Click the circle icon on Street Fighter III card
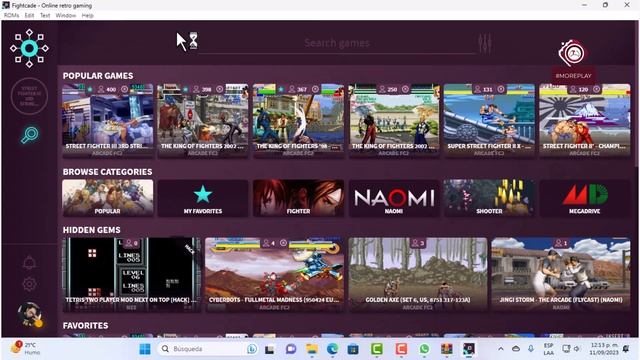 pyautogui.click(x=124, y=89)
